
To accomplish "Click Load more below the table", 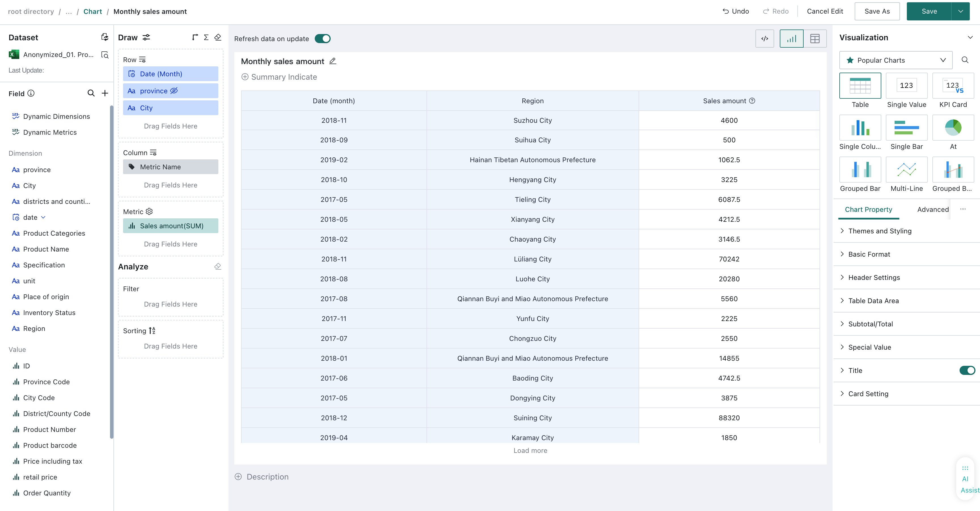I will 530,451.
